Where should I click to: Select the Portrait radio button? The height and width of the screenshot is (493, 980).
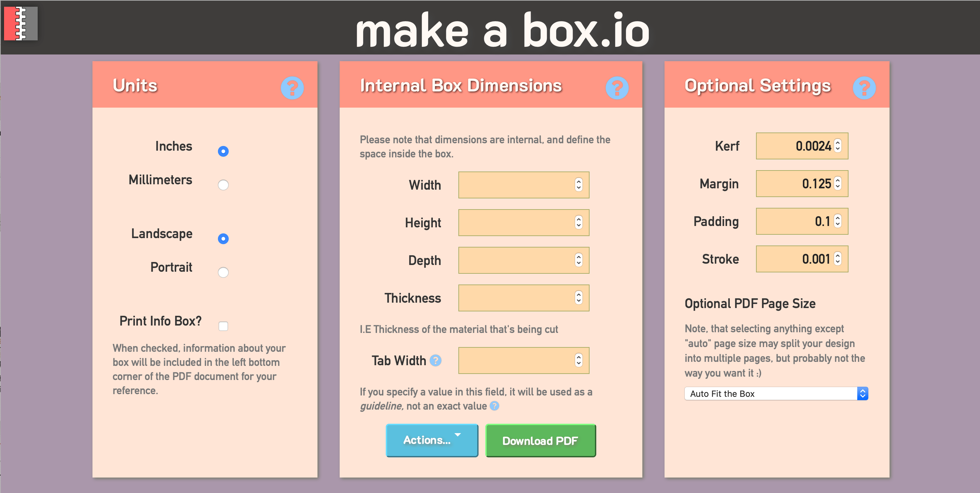click(x=224, y=271)
